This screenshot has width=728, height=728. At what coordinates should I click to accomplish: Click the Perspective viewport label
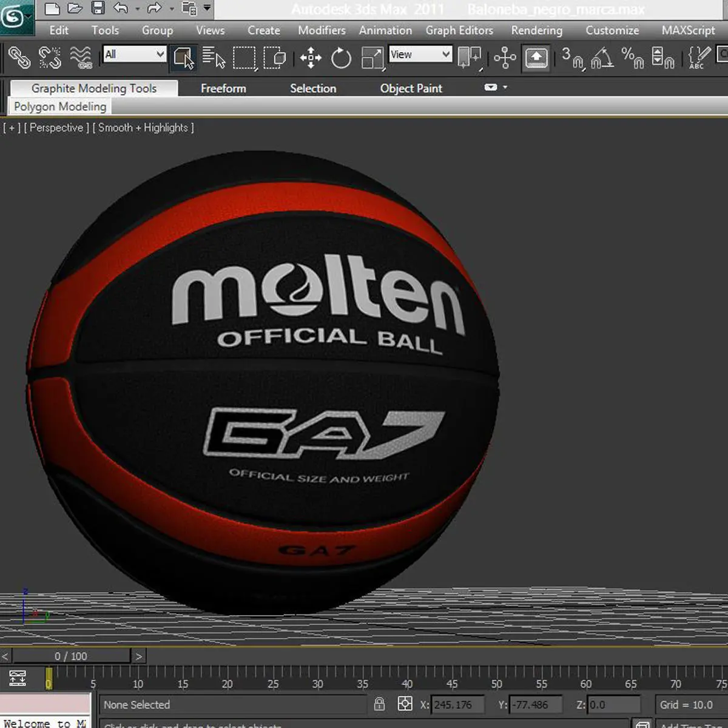pyautogui.click(x=56, y=127)
